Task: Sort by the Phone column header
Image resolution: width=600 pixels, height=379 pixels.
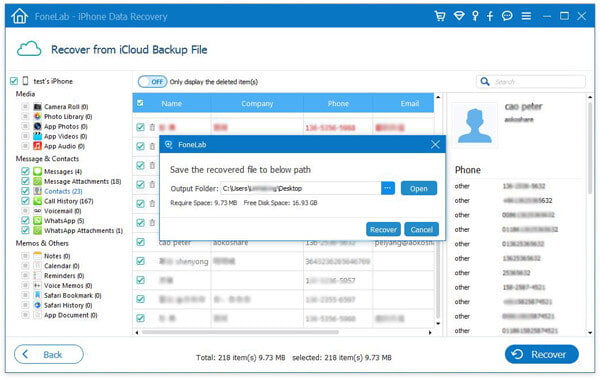Action: 338,103
